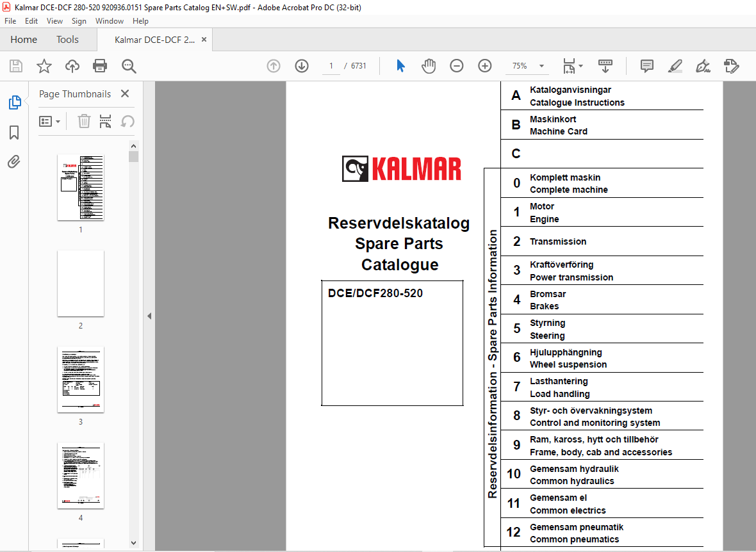Click 'Control and monitoring system' text
Screen dimensions: 756x552
[x=595, y=423]
